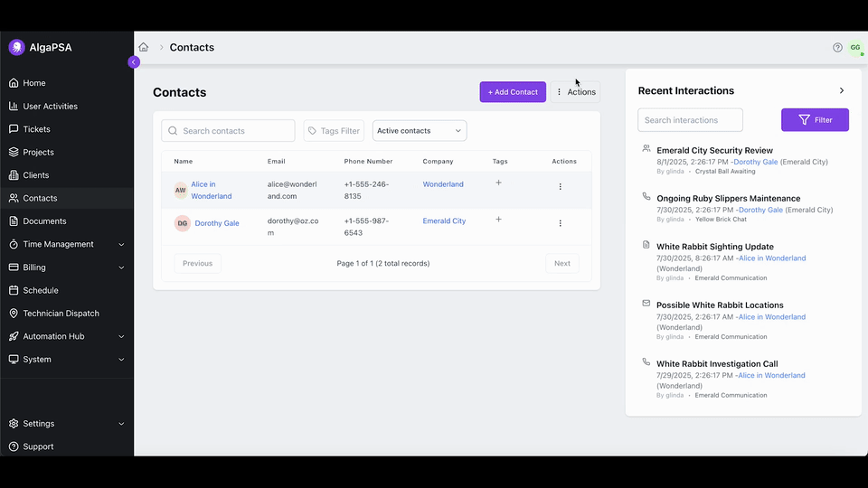This screenshot has height=488, width=868.
Task: Open Technician Dispatch in sidebar
Action: coord(61,314)
